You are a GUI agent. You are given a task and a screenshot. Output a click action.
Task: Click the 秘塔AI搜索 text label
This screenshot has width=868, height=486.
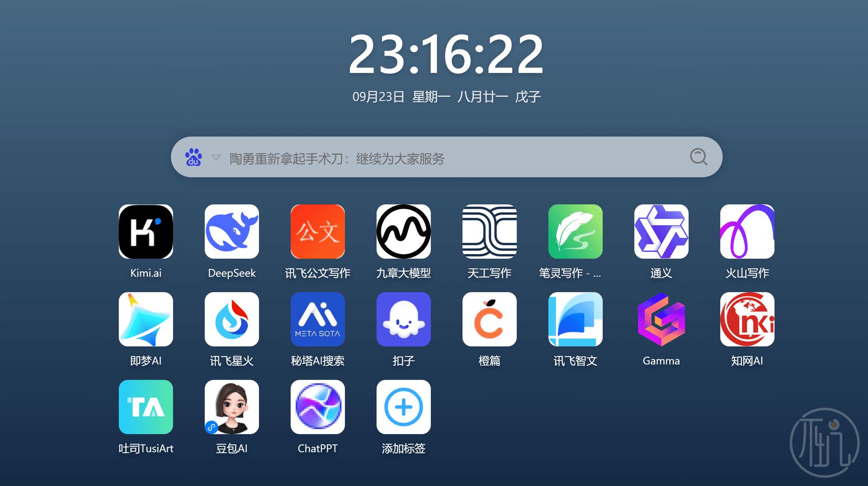317,361
